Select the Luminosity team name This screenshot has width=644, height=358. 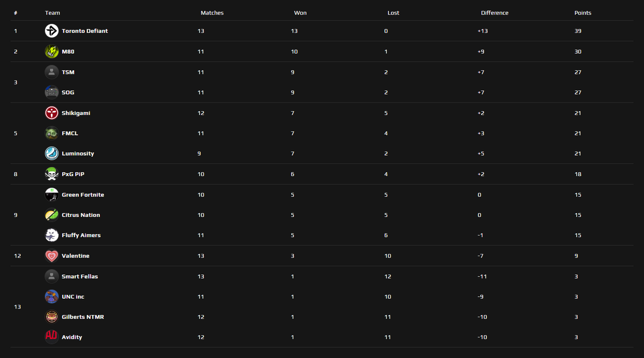tap(78, 154)
